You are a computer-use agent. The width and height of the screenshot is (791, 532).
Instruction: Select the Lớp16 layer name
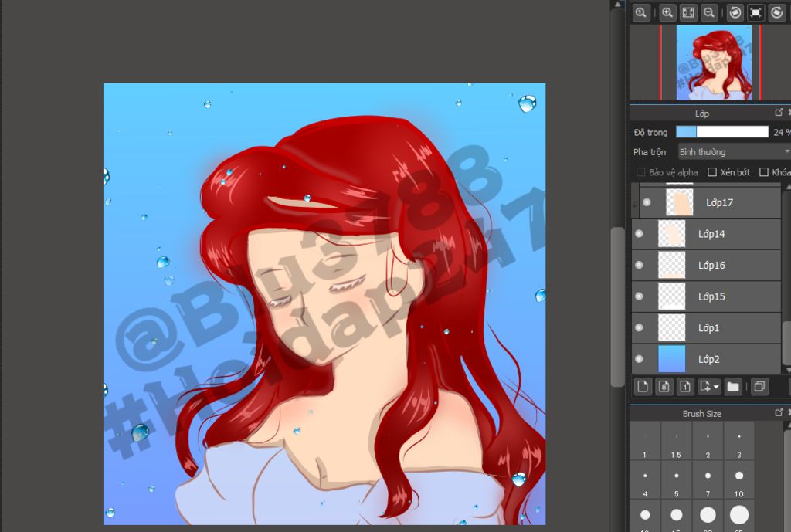[x=711, y=266]
